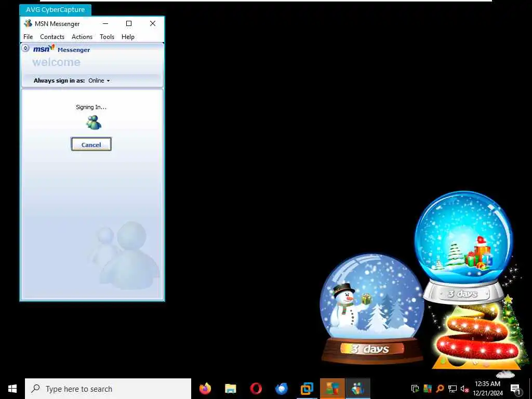Open the Tools menu
This screenshot has height=399, width=532.
coord(107,37)
